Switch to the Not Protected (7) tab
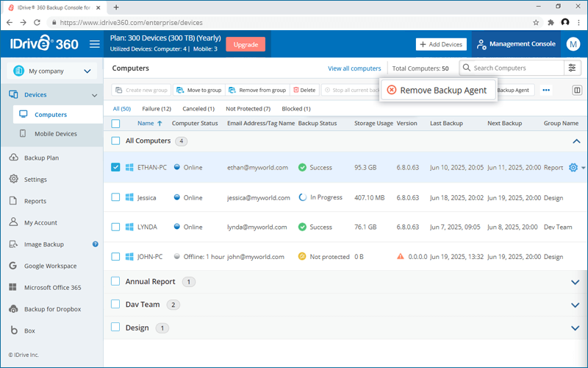The image size is (588, 368). point(248,108)
